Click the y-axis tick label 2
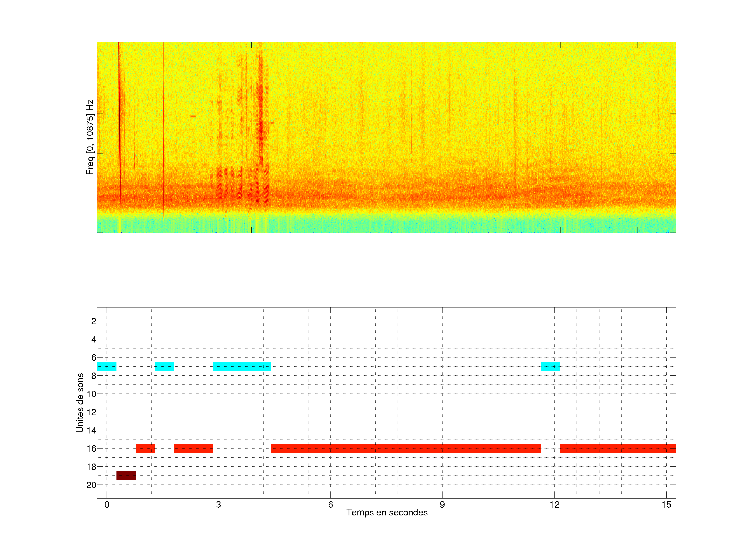This screenshot has width=747, height=560. [x=94, y=321]
